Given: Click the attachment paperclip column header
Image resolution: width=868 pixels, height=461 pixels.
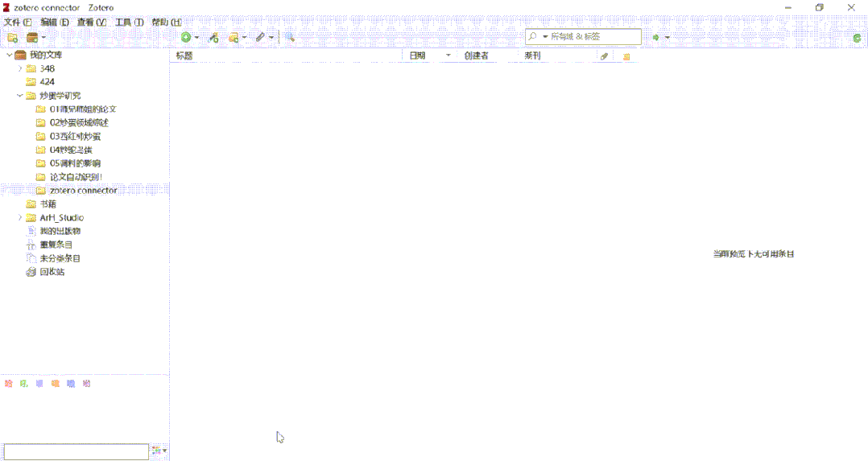Looking at the screenshot, I should click(x=605, y=56).
